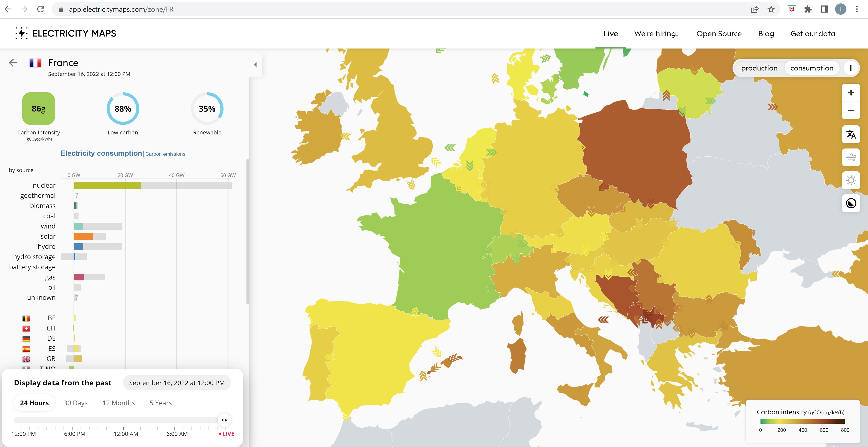The height and width of the screenshot is (447, 868).
Task: Zoom out the map with minus
Action: click(x=851, y=110)
